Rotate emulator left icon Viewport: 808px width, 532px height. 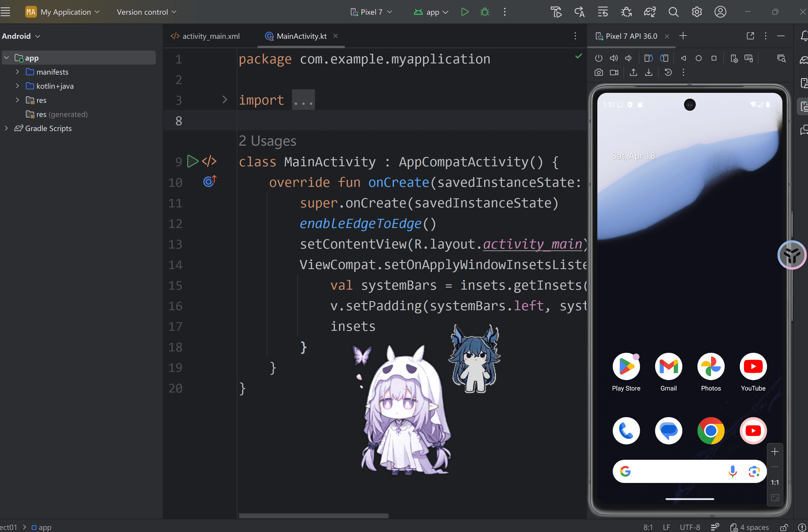click(648, 58)
